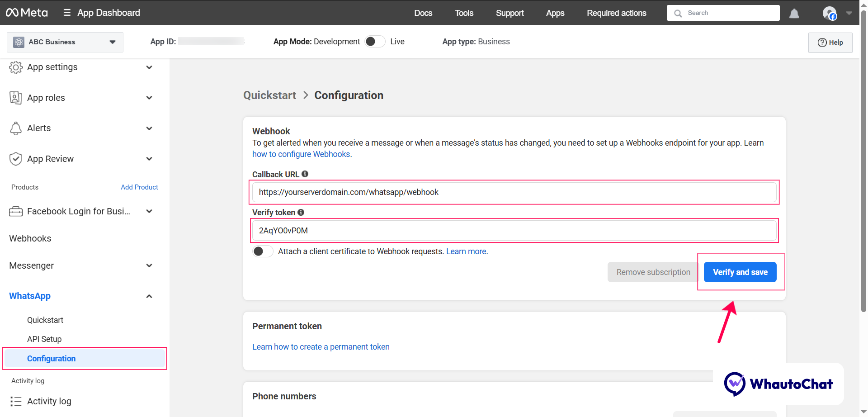
Task: Select Quickstart under WhatsApp
Action: tap(45, 320)
